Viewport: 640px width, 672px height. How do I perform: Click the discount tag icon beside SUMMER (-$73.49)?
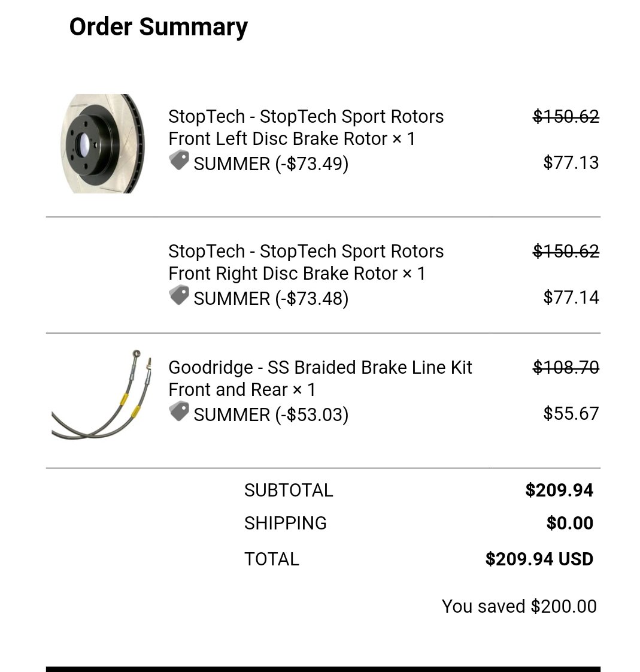tap(179, 161)
